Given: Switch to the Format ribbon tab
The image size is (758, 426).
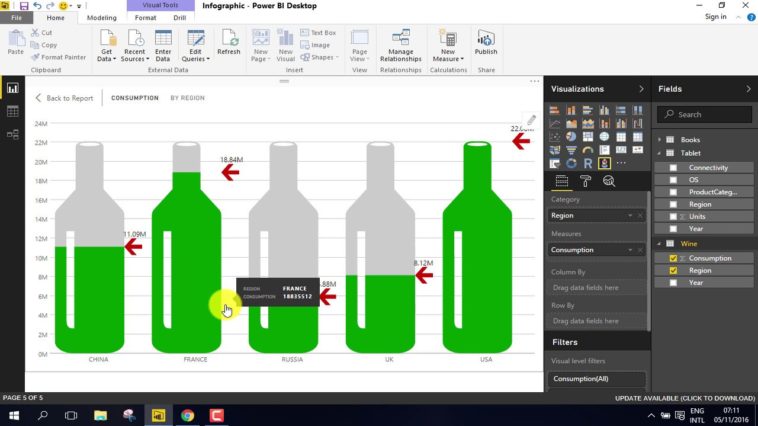Looking at the screenshot, I should coord(146,18).
